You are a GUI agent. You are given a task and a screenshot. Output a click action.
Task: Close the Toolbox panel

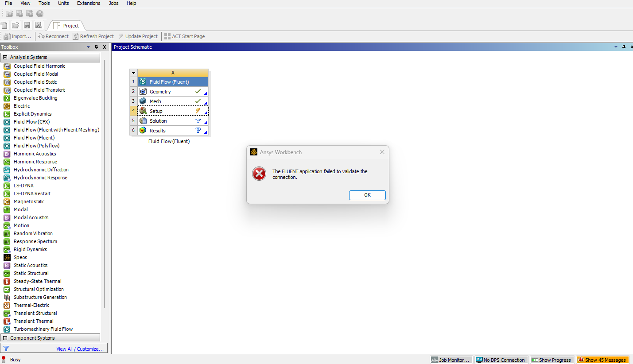105,47
